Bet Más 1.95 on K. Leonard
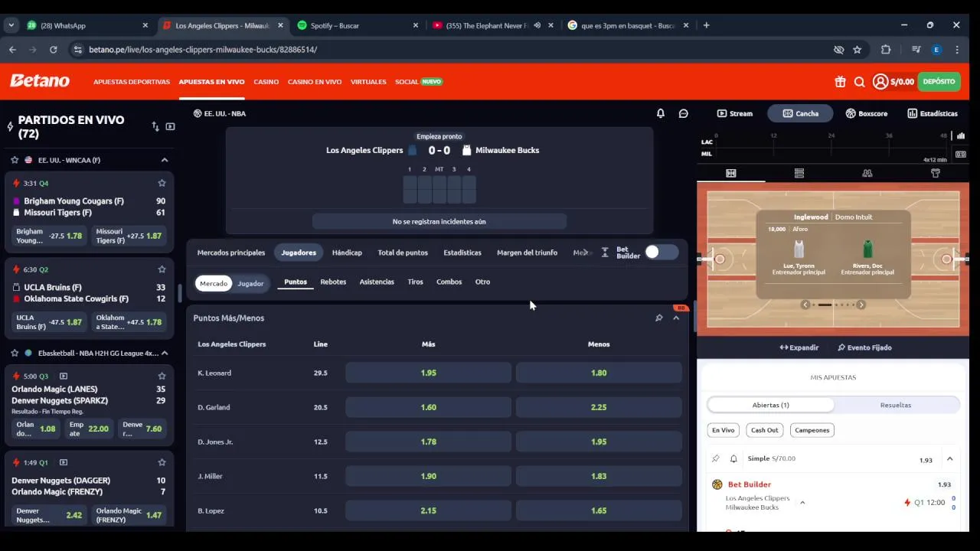The image size is (980, 551). (x=428, y=373)
